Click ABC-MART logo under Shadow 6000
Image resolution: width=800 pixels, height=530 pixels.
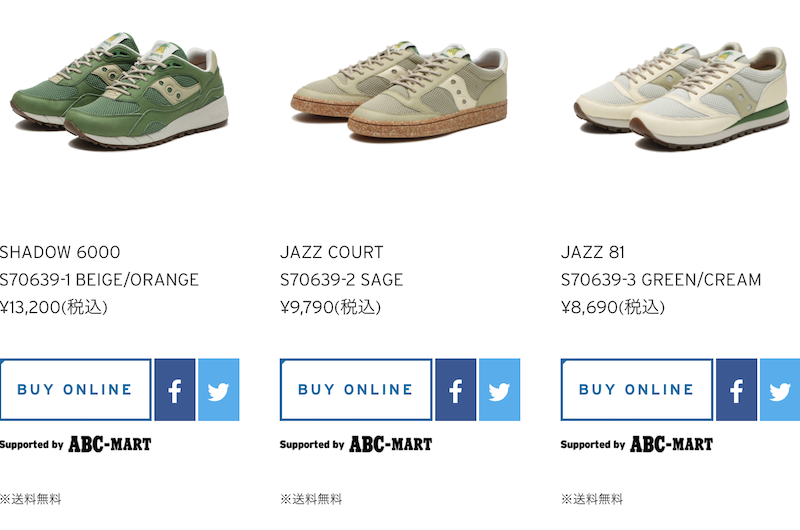pos(110,444)
